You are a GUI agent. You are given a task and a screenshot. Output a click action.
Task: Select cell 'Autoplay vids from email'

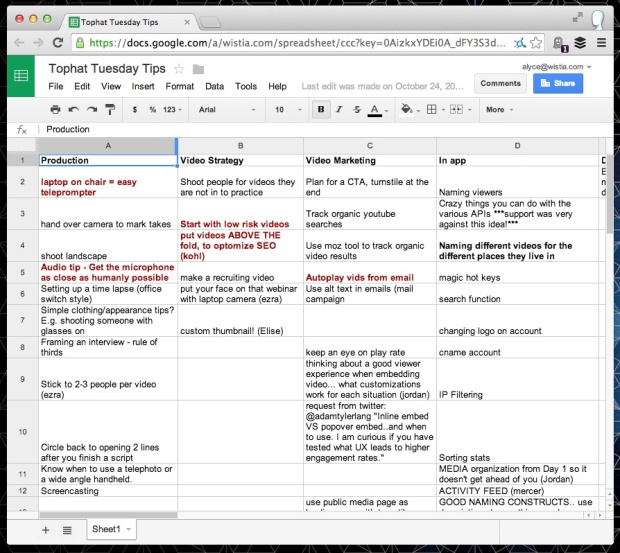[x=370, y=272]
